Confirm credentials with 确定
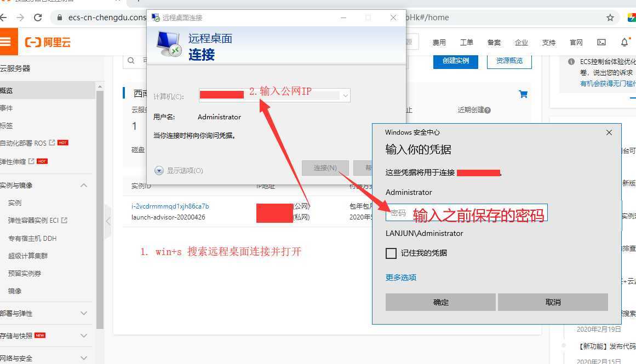 (440, 302)
